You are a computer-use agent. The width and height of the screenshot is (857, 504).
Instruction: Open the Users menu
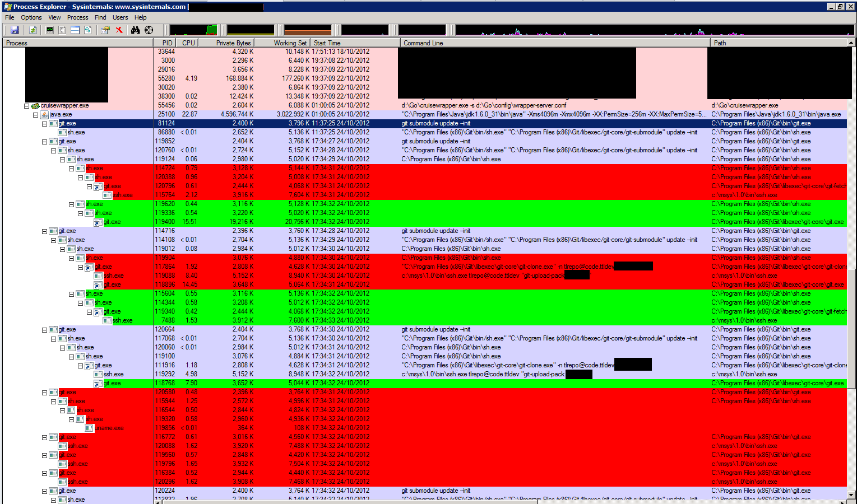tap(120, 17)
